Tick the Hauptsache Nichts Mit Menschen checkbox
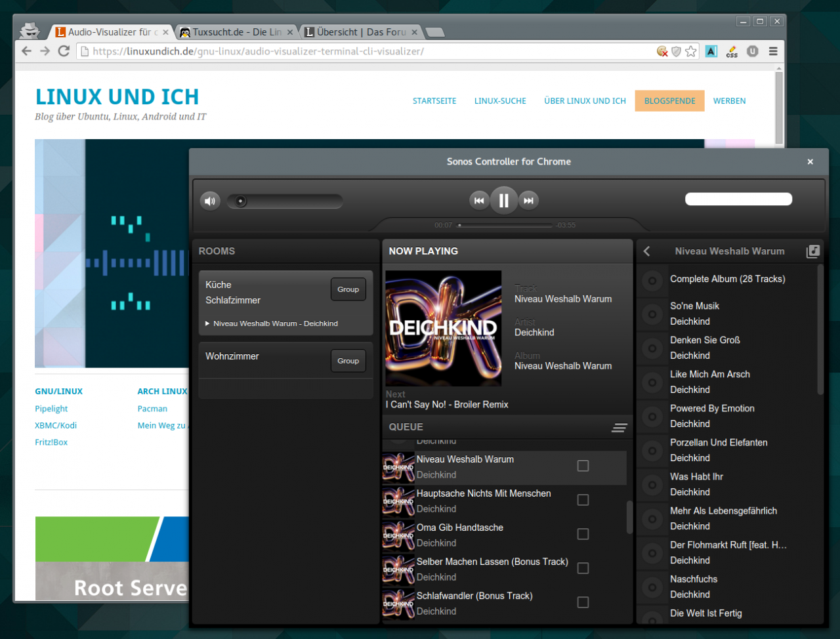840x639 pixels. pos(583,500)
